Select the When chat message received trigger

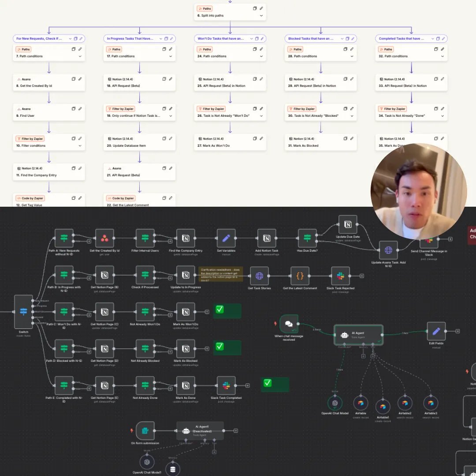pos(289,324)
